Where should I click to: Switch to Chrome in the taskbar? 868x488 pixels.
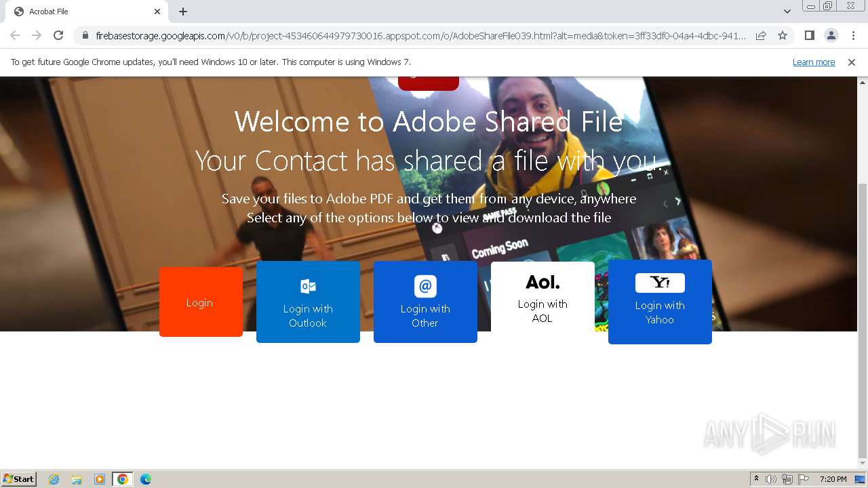(x=123, y=479)
